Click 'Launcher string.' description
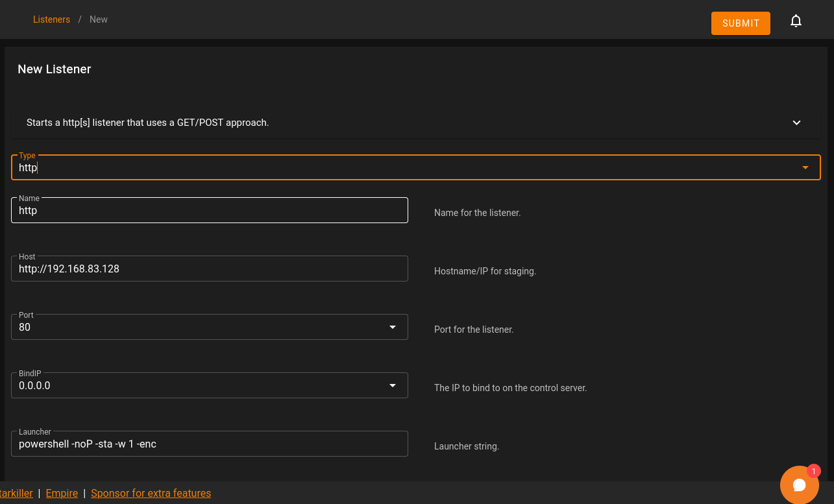Image resolution: width=834 pixels, height=504 pixels. pos(467,446)
